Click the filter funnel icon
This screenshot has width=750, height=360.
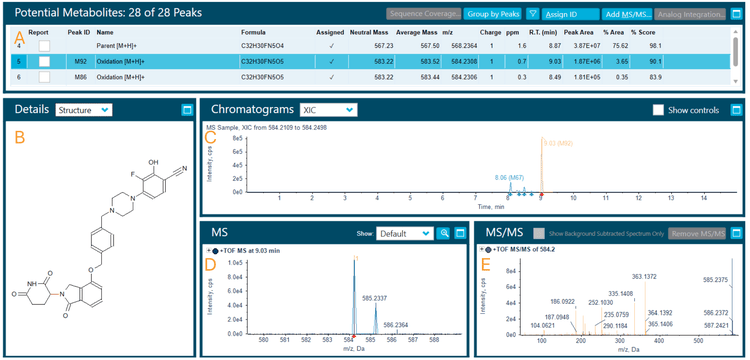click(x=532, y=14)
